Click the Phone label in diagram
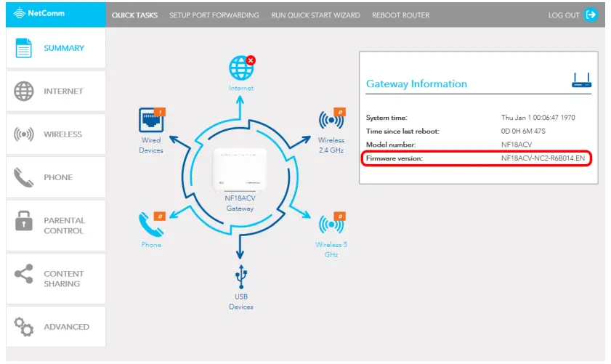The height and width of the screenshot is (364, 611). (x=151, y=245)
